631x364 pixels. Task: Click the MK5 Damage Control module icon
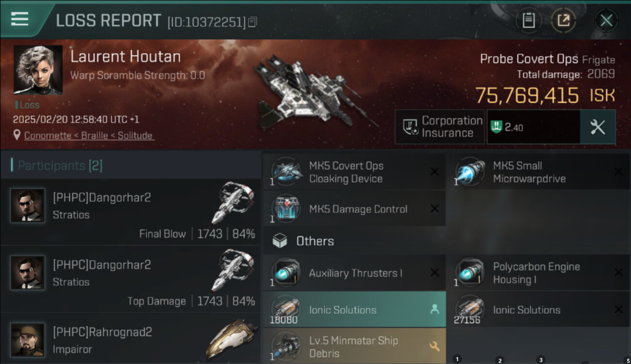click(x=286, y=209)
